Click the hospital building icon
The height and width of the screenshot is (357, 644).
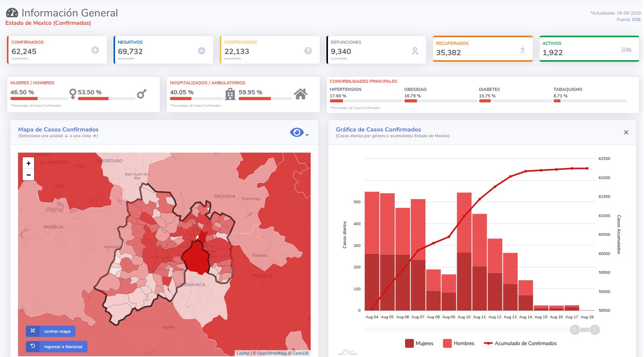230,94
